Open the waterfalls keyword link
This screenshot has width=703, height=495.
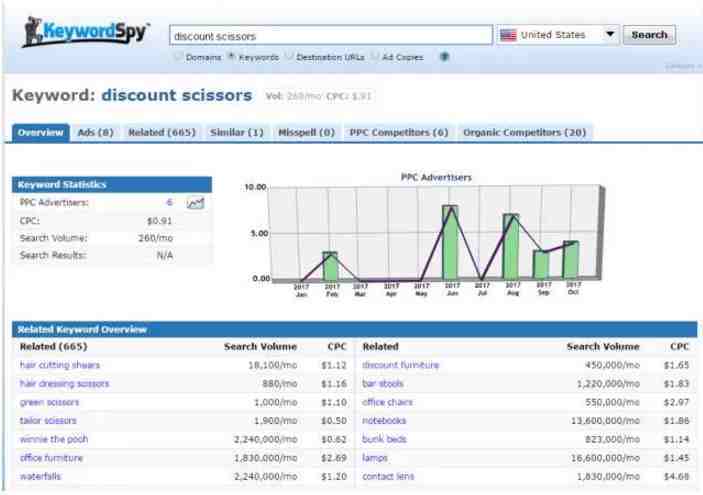pyautogui.click(x=40, y=476)
